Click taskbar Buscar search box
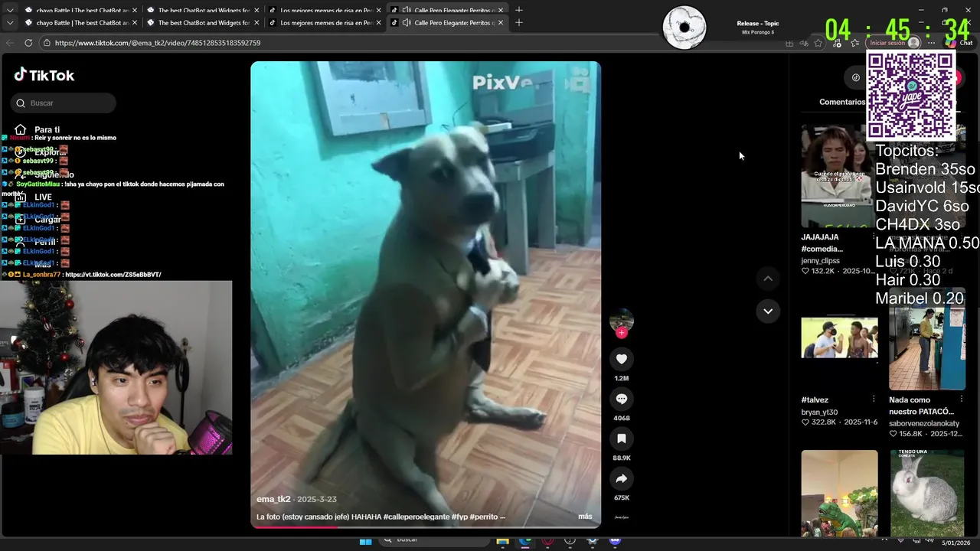Viewport: 980px width, 551px height. (433, 540)
